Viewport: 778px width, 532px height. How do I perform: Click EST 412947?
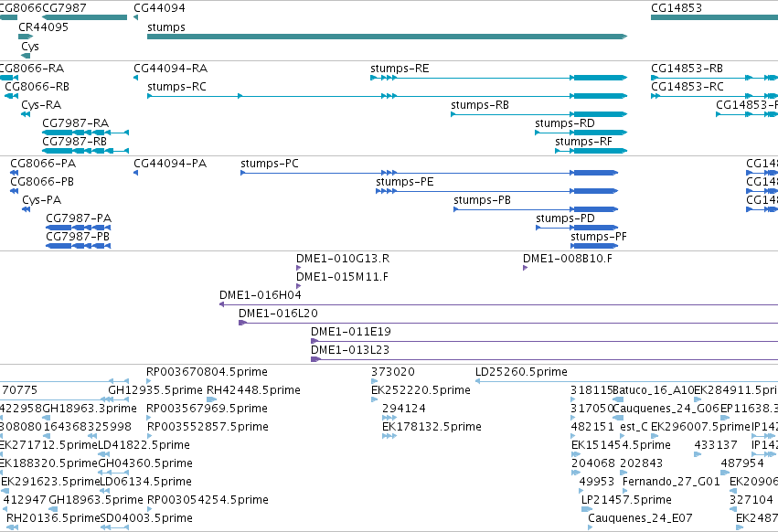(5, 508)
